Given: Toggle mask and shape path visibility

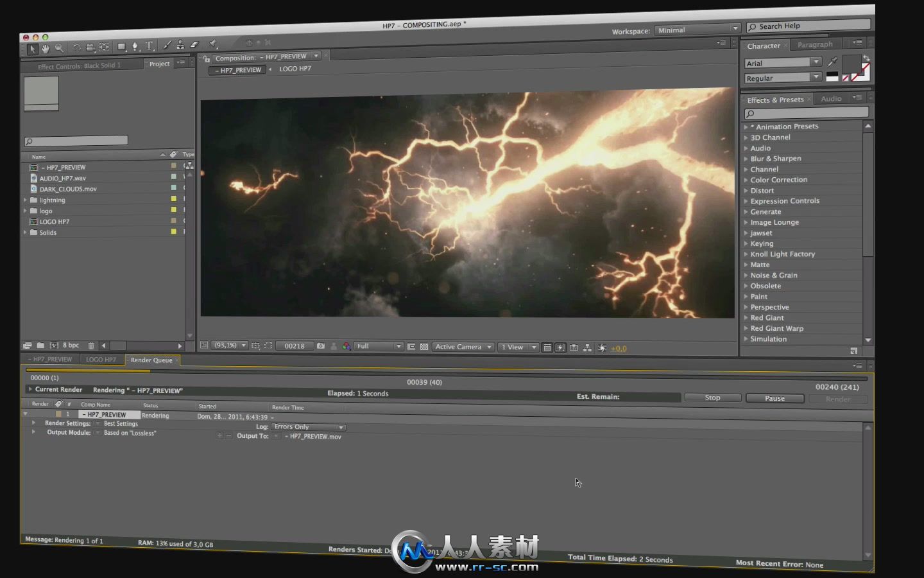Looking at the screenshot, I should pyautogui.click(x=268, y=346).
